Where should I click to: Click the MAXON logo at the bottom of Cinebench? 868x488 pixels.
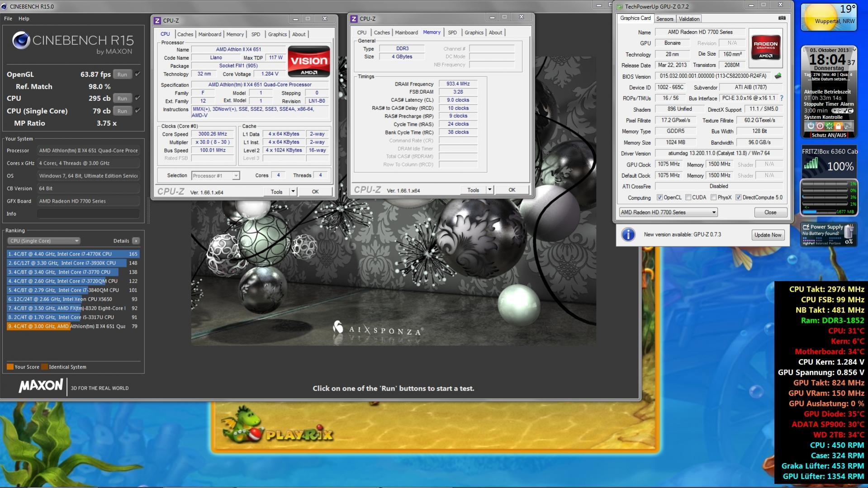pyautogui.click(x=41, y=386)
